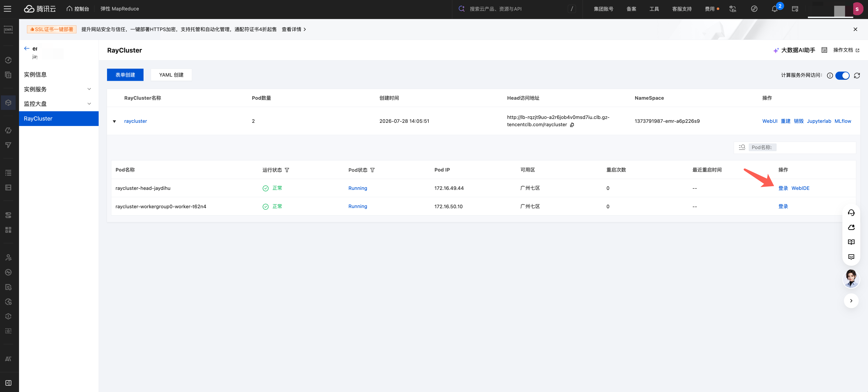Open the virtual assistant avatar
The width and height of the screenshot is (868, 392).
[851, 279]
